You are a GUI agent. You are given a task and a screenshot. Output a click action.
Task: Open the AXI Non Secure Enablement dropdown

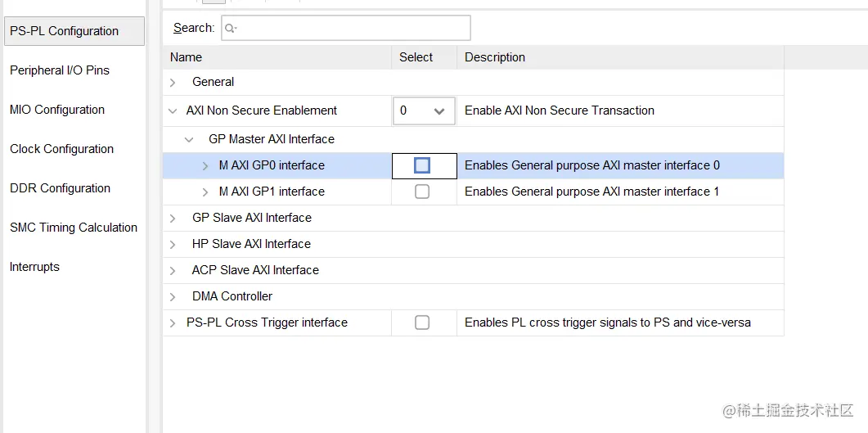439,111
